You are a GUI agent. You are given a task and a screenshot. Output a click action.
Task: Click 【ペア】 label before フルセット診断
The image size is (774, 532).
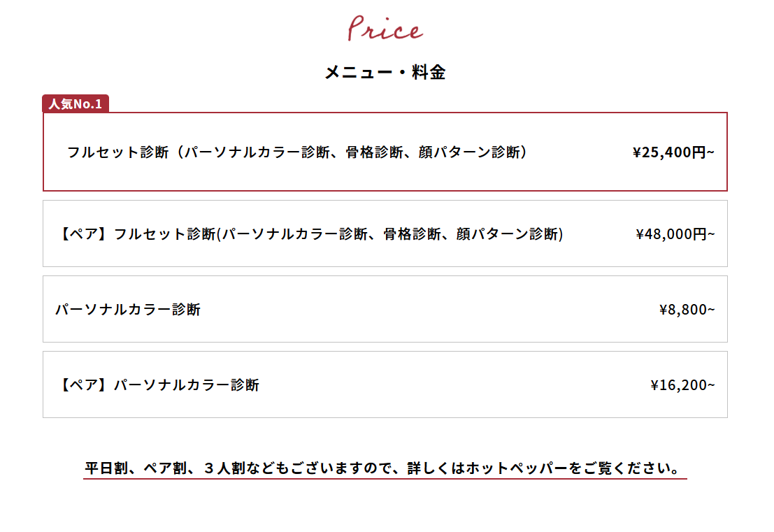pyautogui.click(x=84, y=233)
